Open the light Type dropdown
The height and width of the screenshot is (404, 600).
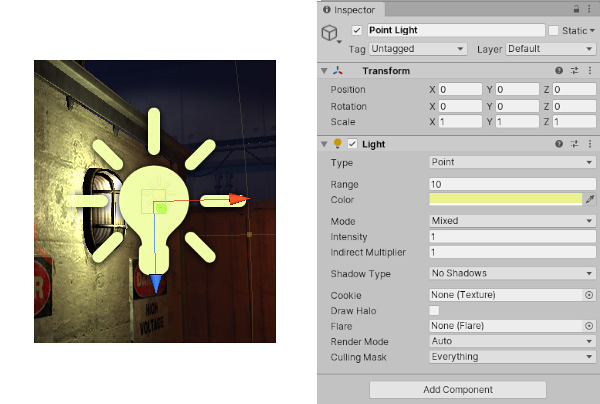pos(511,162)
